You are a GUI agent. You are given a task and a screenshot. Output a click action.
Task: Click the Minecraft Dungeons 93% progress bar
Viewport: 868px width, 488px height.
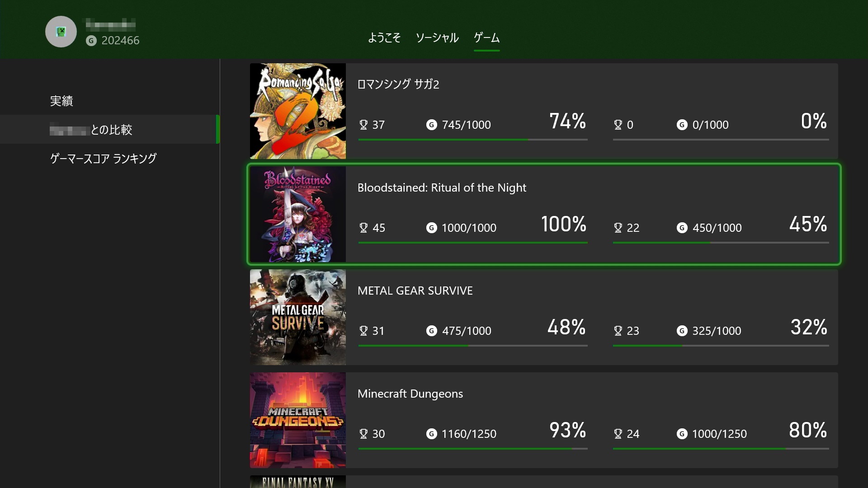(473, 449)
